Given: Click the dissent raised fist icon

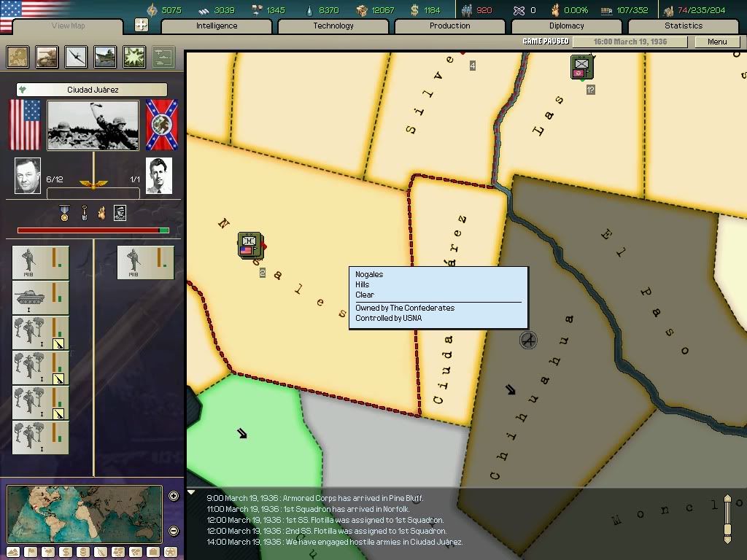Looking at the screenshot, I should (555, 10).
